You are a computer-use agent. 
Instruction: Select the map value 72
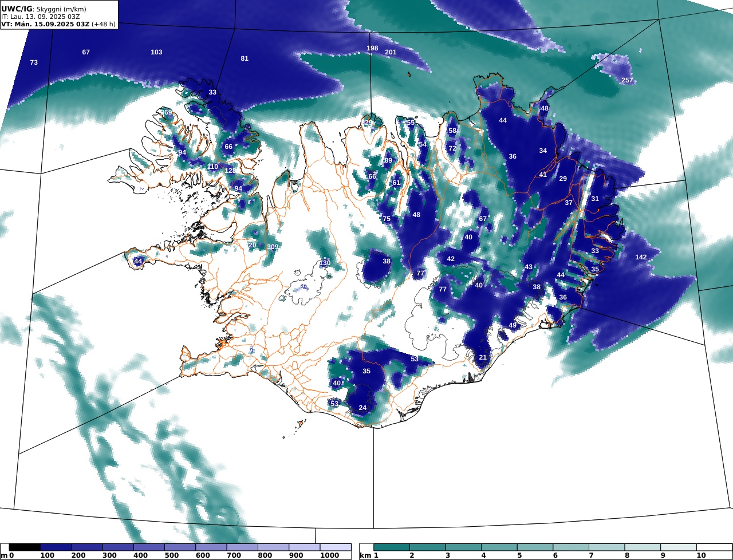[x=452, y=148]
